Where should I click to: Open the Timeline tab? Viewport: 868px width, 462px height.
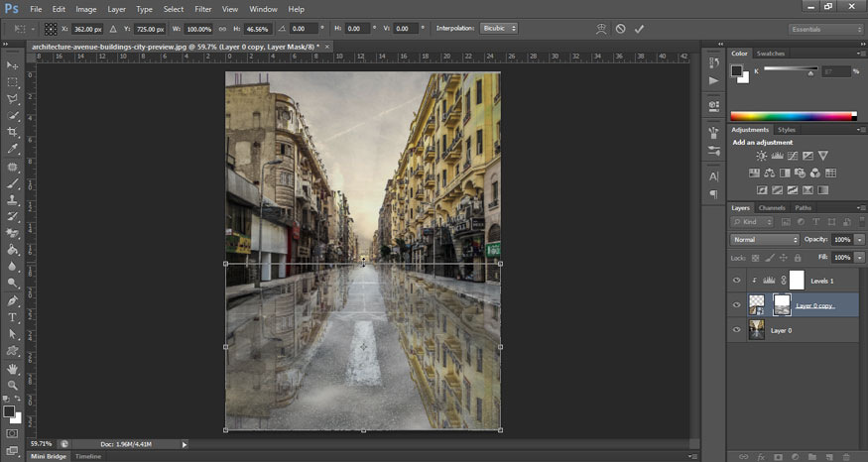click(88, 456)
